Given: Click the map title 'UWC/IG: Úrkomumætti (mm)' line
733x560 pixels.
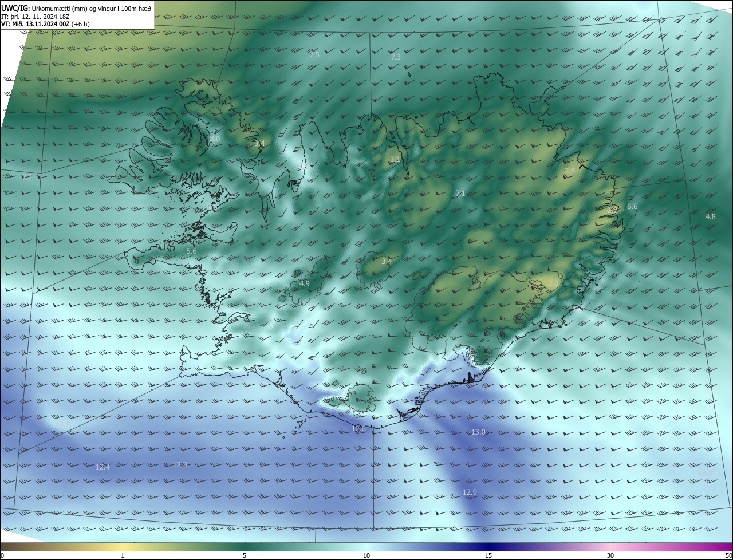Looking at the screenshot, I should pyautogui.click(x=76, y=7).
